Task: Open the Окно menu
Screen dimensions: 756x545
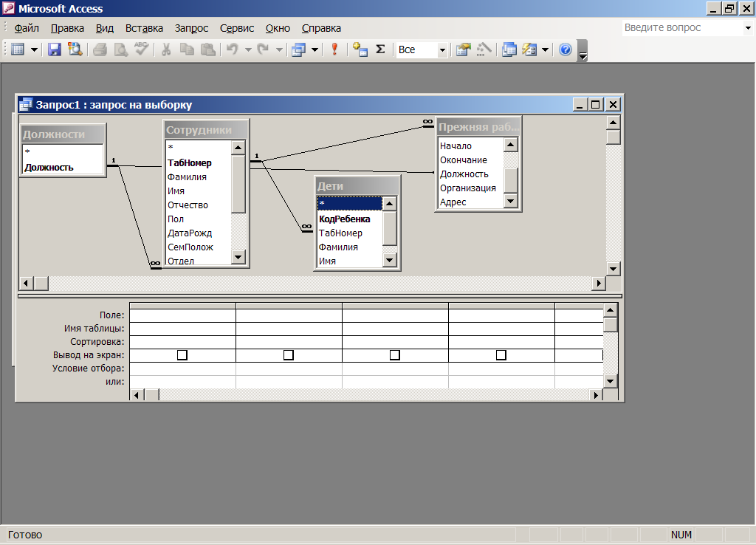Action: (278, 28)
